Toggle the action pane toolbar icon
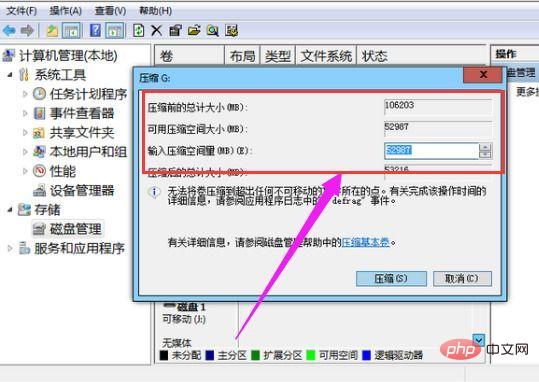This screenshot has width=539, height=382. [x=115, y=31]
